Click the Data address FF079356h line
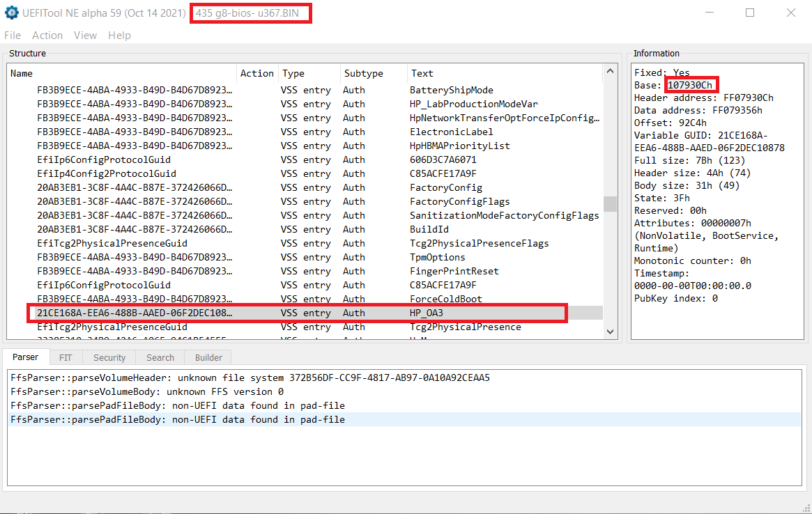The height and width of the screenshot is (514, 812). click(698, 110)
